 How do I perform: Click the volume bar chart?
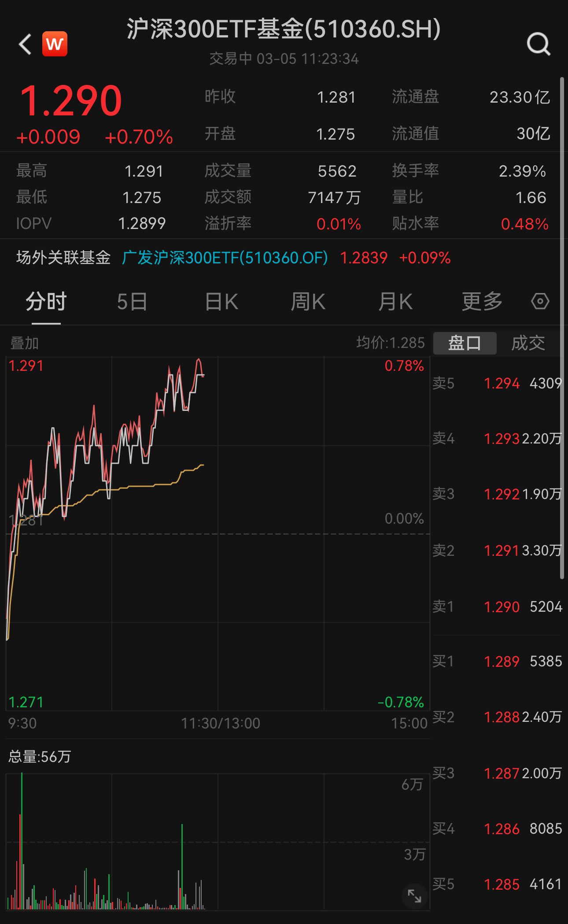click(x=218, y=842)
